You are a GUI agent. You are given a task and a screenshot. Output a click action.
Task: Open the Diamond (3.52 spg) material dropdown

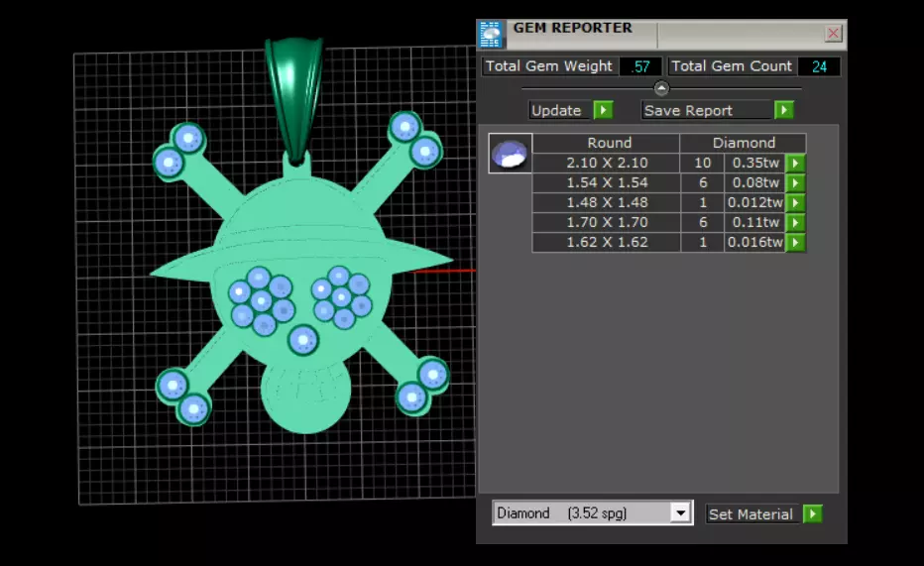coord(681,513)
